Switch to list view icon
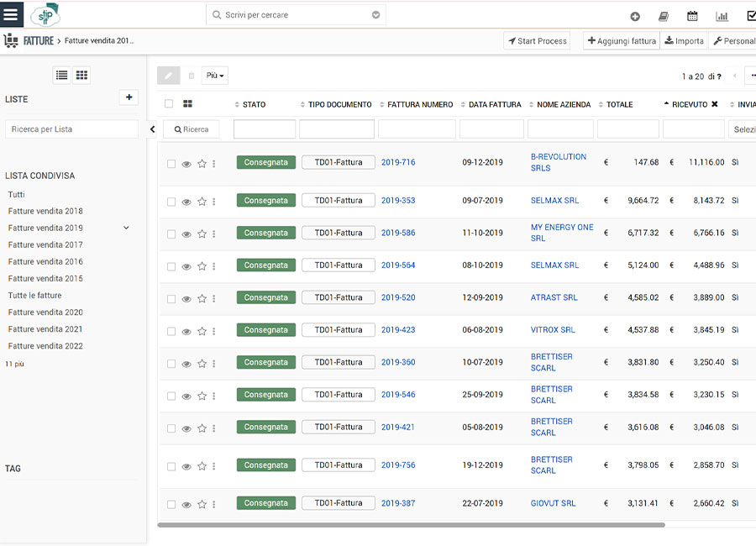This screenshot has width=756, height=546. 61,76
